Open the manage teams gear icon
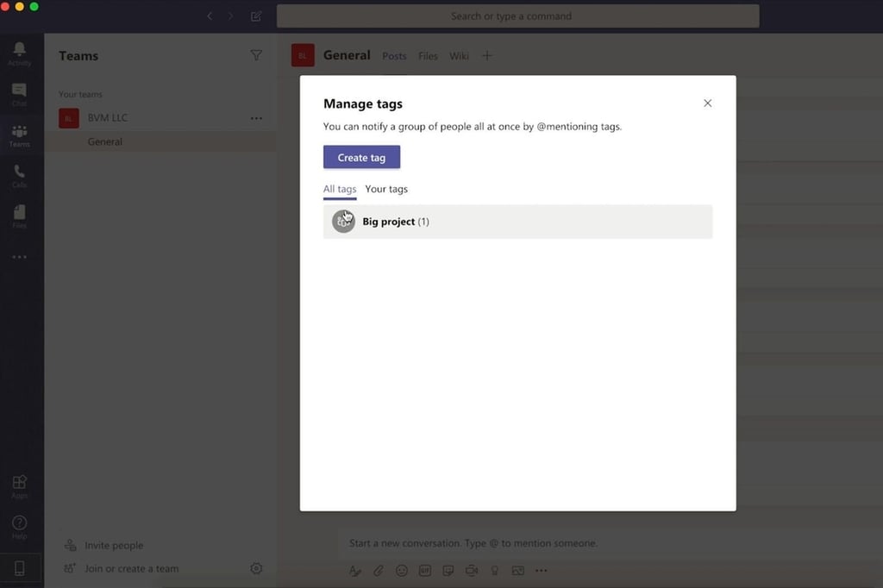 [256, 568]
